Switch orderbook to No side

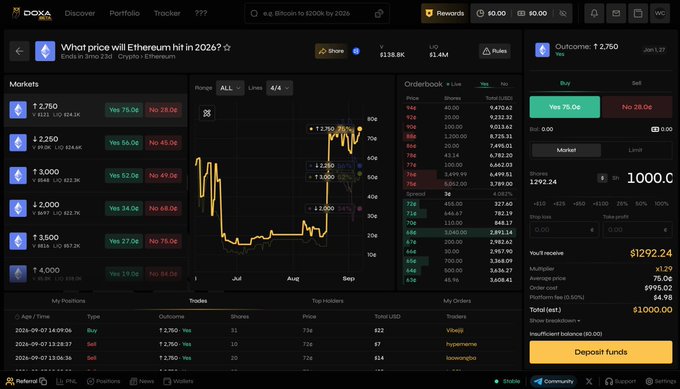click(x=504, y=84)
